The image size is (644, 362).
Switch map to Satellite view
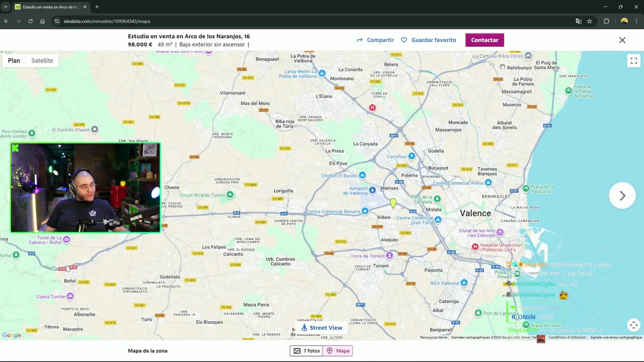tap(42, 60)
